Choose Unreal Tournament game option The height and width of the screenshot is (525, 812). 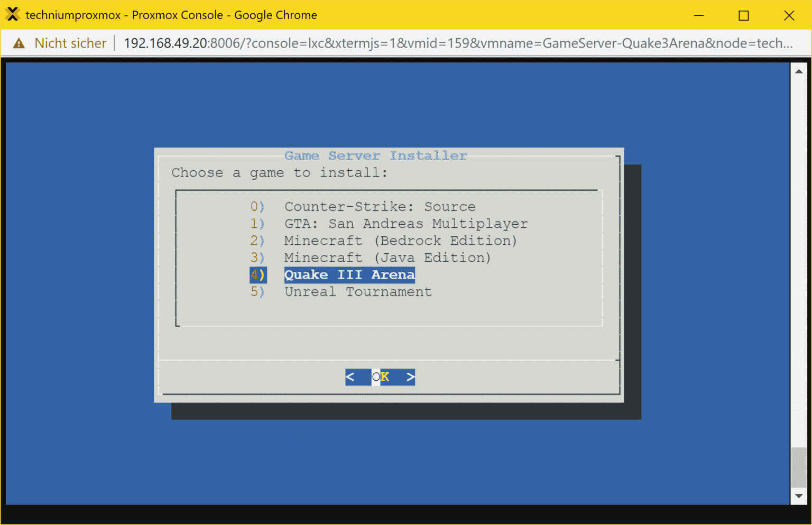point(358,292)
